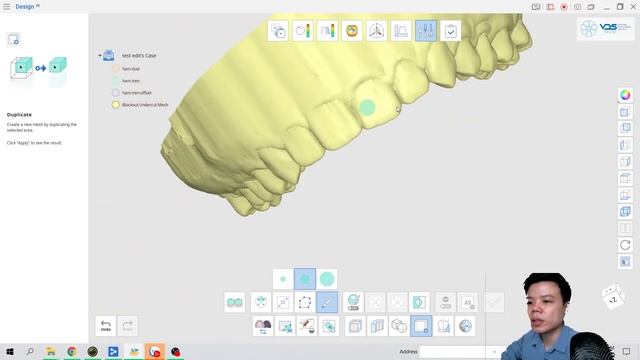Select the polyline selection tool
Screen dimensions: 640x360
click(305, 302)
